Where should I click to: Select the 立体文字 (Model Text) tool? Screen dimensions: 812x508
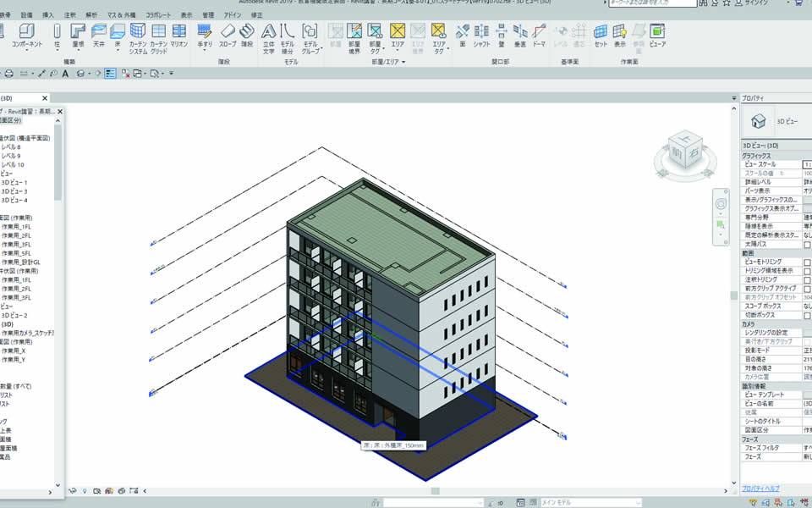268,38
